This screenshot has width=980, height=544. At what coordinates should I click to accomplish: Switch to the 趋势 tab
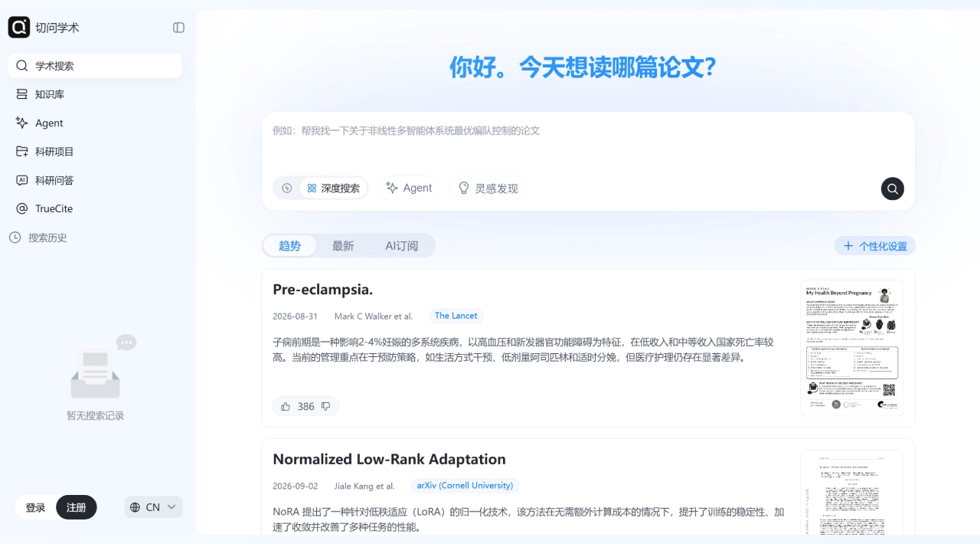click(x=290, y=246)
